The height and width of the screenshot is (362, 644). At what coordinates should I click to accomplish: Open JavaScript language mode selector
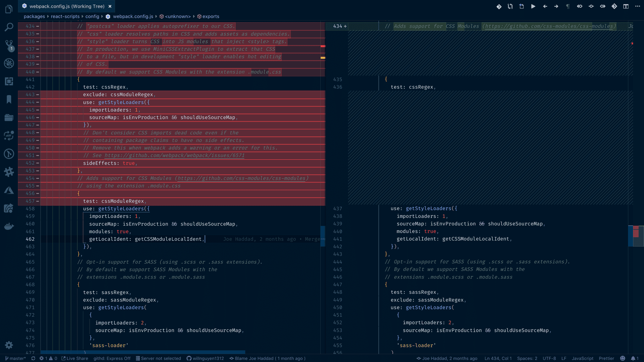point(582,358)
